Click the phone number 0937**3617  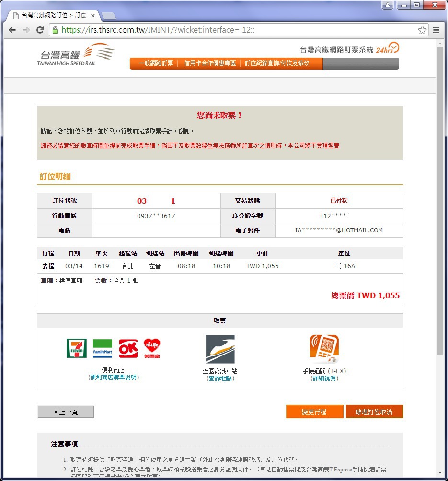coord(156,216)
